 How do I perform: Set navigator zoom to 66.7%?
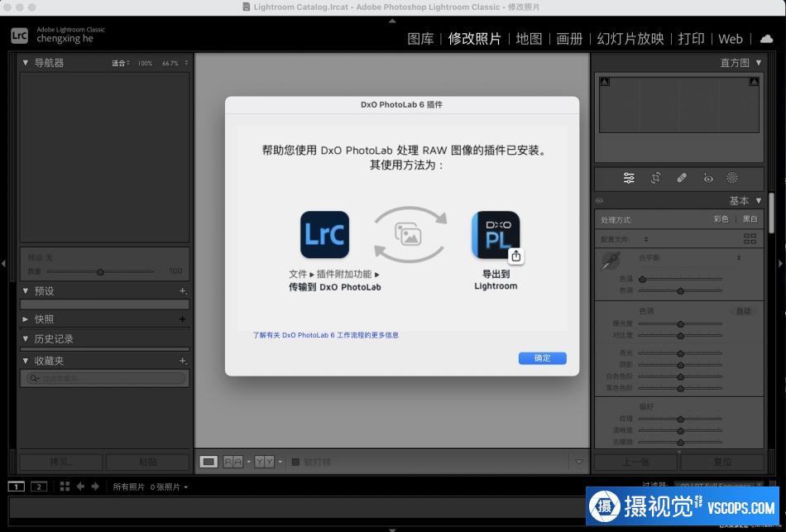point(170,63)
